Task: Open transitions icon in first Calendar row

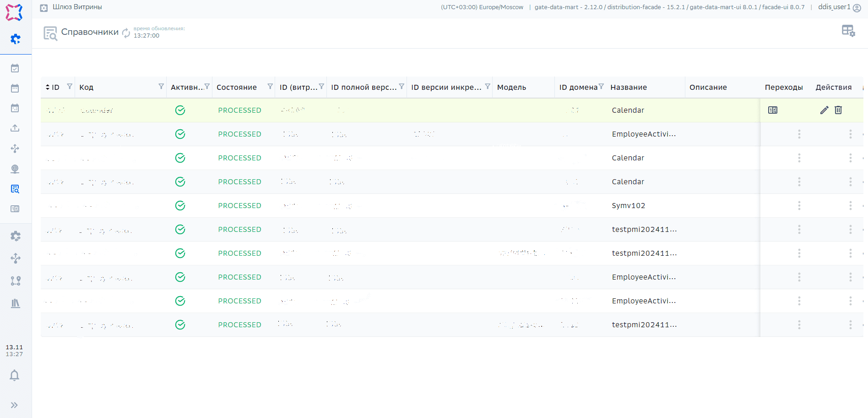Action: coord(773,110)
